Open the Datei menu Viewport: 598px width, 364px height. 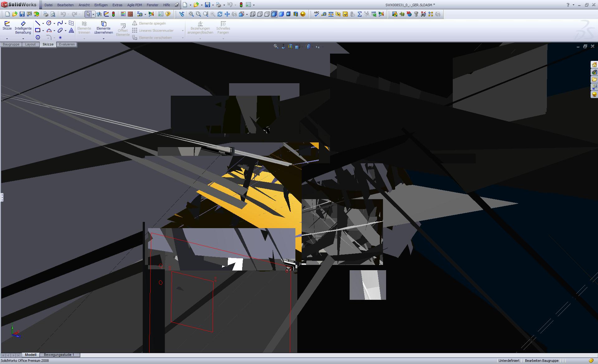(48, 5)
